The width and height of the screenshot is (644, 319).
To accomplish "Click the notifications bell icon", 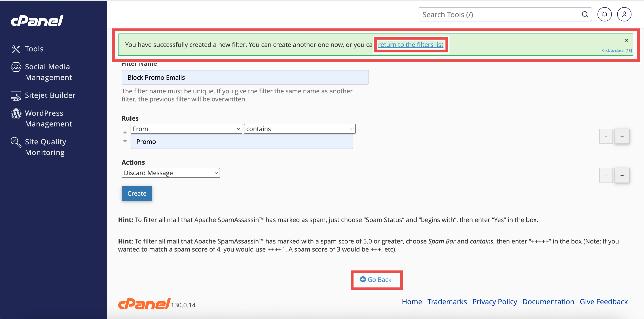I will pos(604,15).
